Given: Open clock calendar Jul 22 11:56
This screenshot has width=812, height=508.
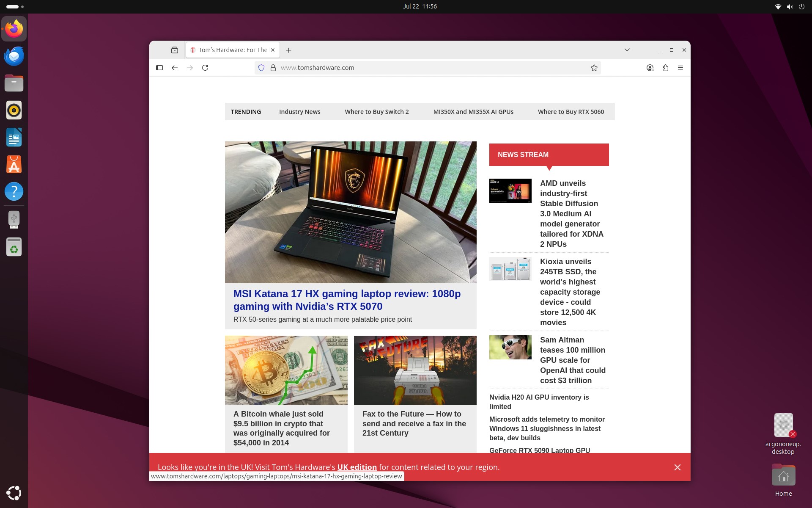Looking at the screenshot, I should (x=420, y=6).
